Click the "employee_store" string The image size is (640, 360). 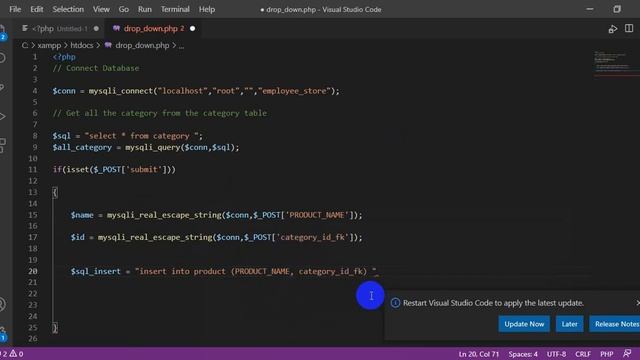click(294, 91)
